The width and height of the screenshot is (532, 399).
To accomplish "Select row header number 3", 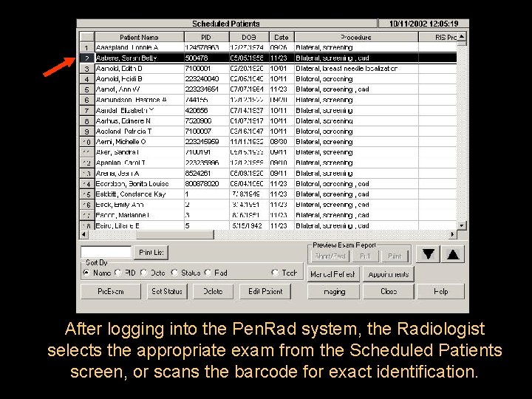I will point(87,69).
